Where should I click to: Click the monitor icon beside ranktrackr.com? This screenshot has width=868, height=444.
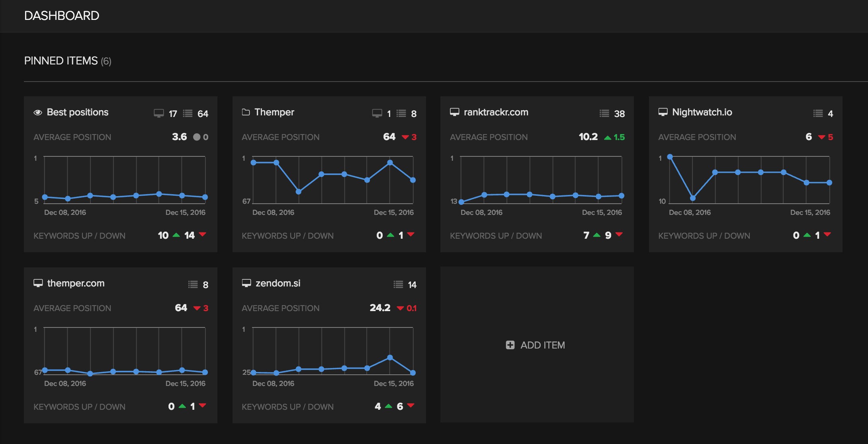pyautogui.click(x=454, y=112)
